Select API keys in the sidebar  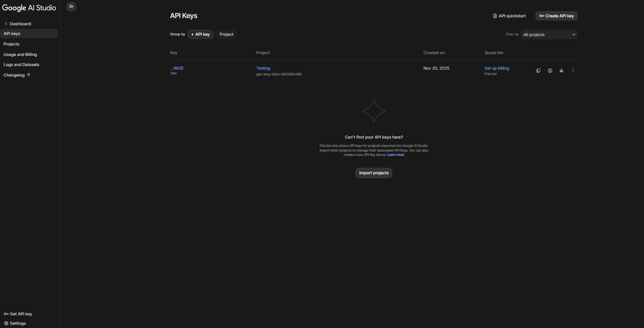click(x=29, y=34)
